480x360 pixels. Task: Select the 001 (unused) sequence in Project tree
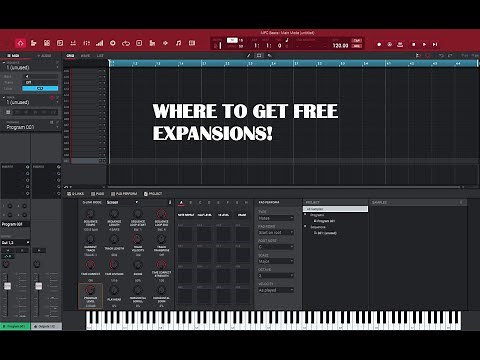(x=325, y=233)
